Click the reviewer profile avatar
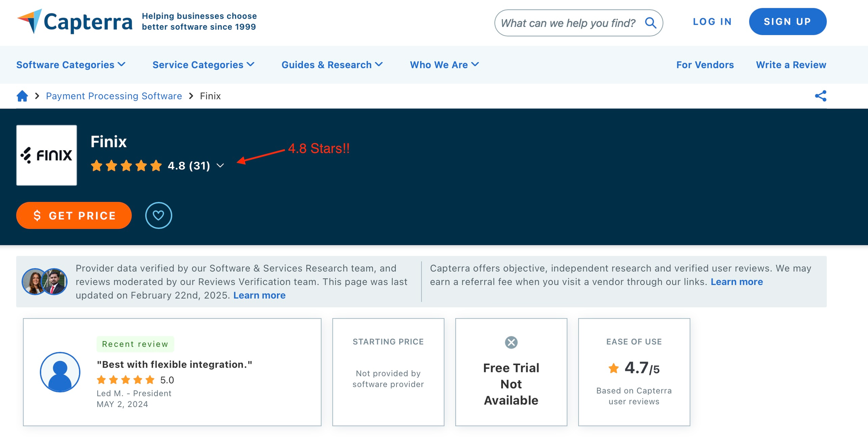Viewport: 868px width, 441px height. (x=60, y=372)
